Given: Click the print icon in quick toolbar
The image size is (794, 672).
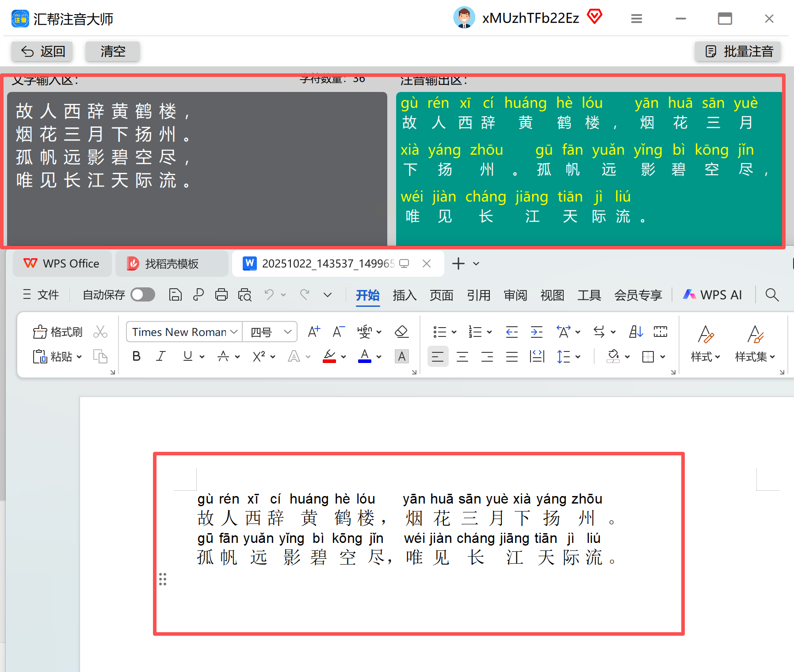Looking at the screenshot, I should (x=221, y=295).
